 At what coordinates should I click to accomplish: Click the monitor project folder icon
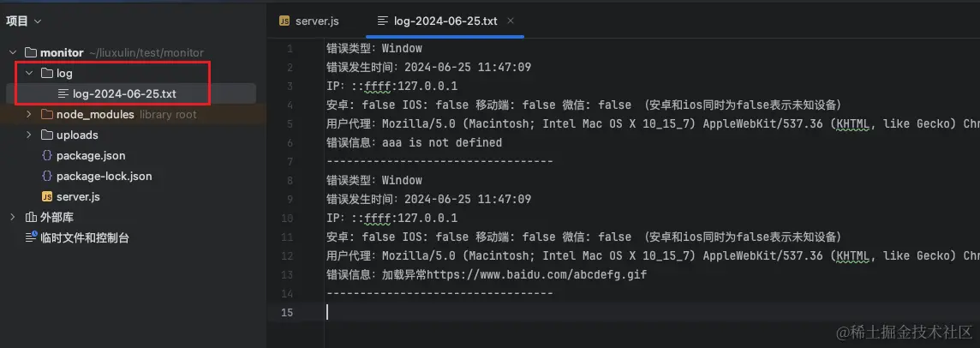coord(31,53)
